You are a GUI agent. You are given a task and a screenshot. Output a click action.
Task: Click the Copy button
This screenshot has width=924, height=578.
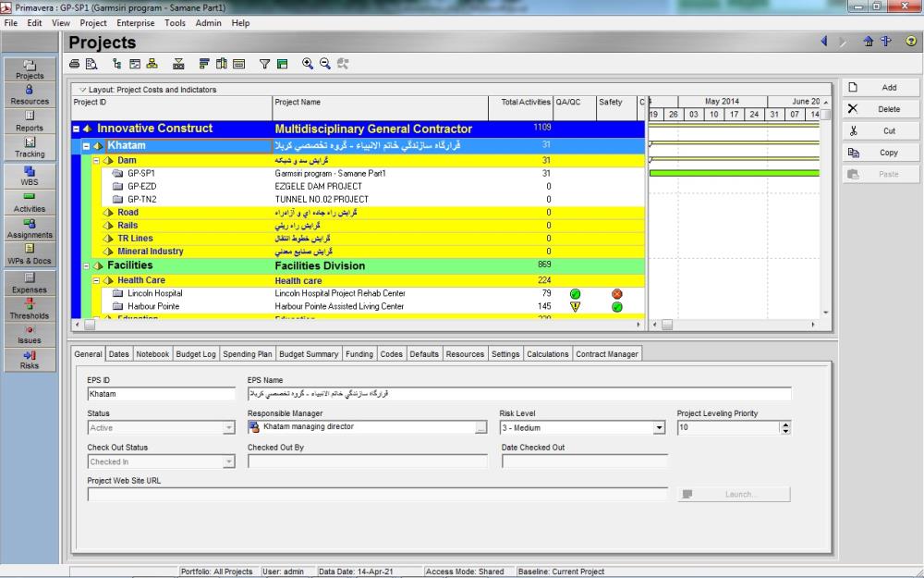pyautogui.click(x=881, y=153)
